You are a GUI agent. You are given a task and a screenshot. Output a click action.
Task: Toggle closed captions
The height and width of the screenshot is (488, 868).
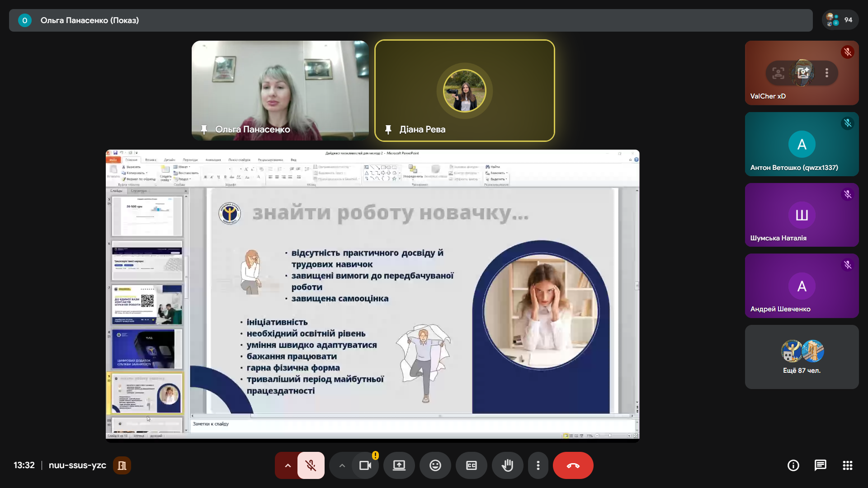(471, 465)
